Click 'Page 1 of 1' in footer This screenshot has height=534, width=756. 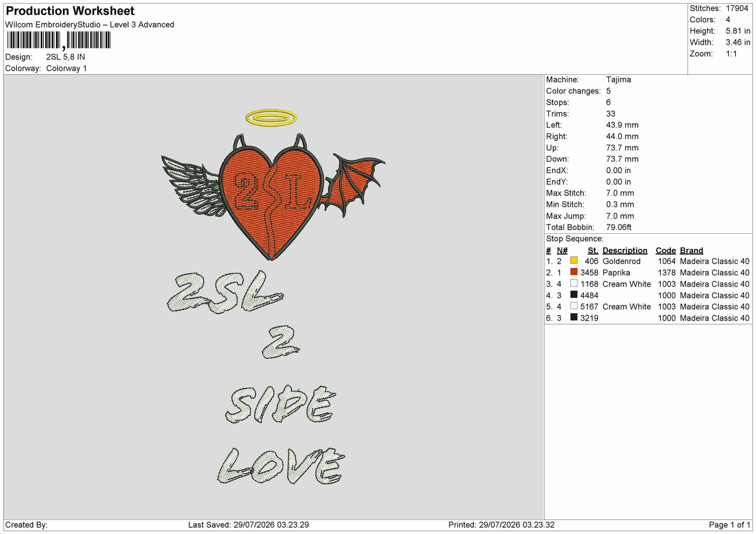click(729, 525)
